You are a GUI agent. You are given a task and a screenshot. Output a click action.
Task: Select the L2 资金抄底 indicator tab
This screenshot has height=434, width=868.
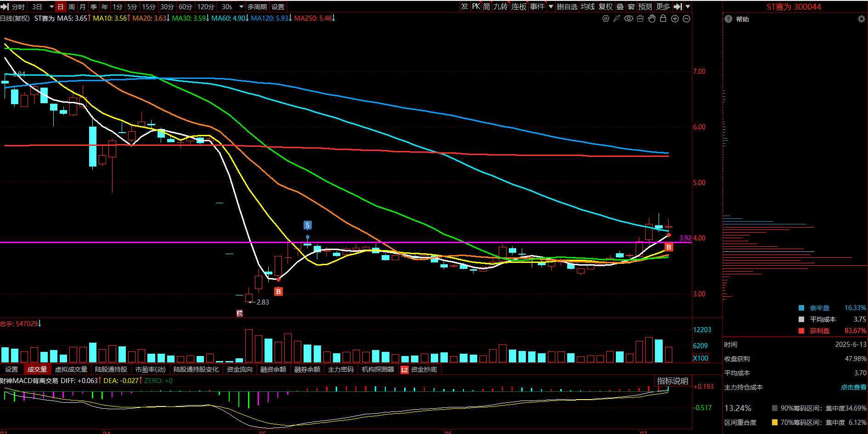point(419,369)
